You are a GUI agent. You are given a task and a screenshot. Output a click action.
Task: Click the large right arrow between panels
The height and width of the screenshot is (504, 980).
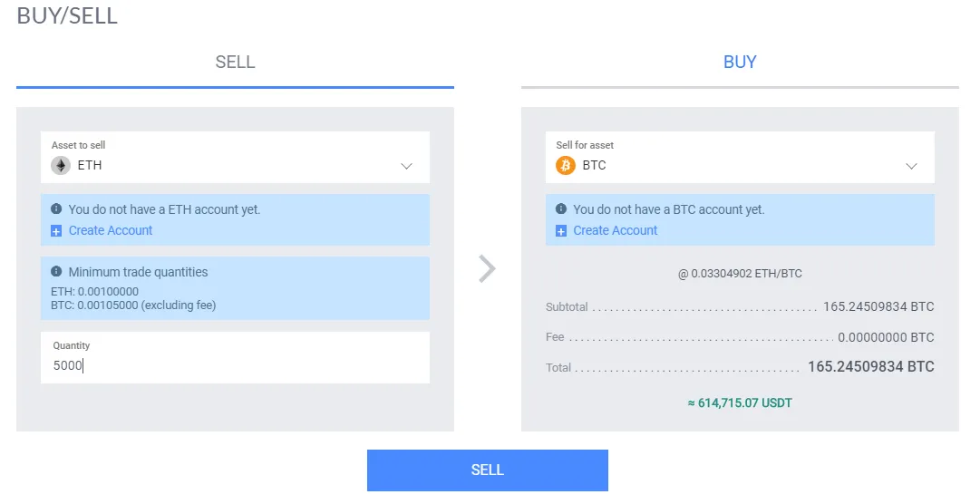tap(487, 269)
